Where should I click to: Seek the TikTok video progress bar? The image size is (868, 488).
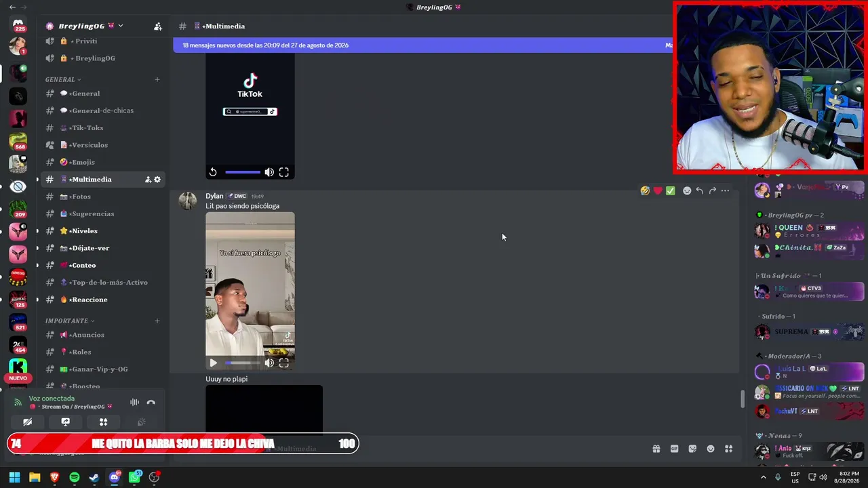pos(243,172)
